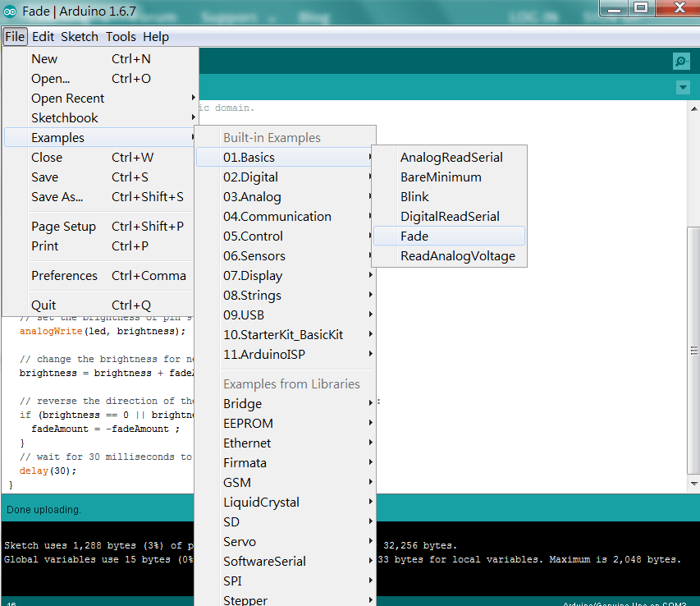Open the Edit menu
Screen dimensions: 700x606
(43, 37)
